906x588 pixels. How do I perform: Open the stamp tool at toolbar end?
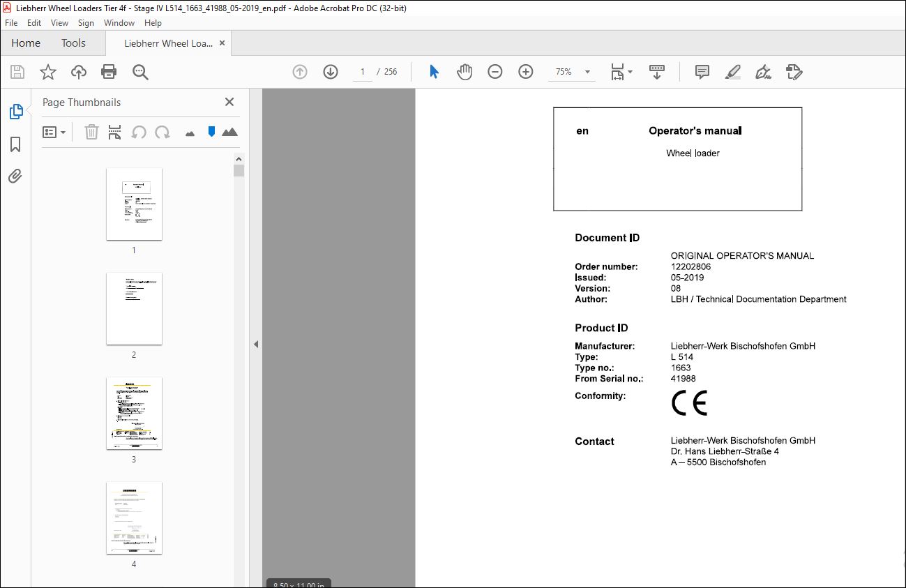pyautogui.click(x=794, y=72)
